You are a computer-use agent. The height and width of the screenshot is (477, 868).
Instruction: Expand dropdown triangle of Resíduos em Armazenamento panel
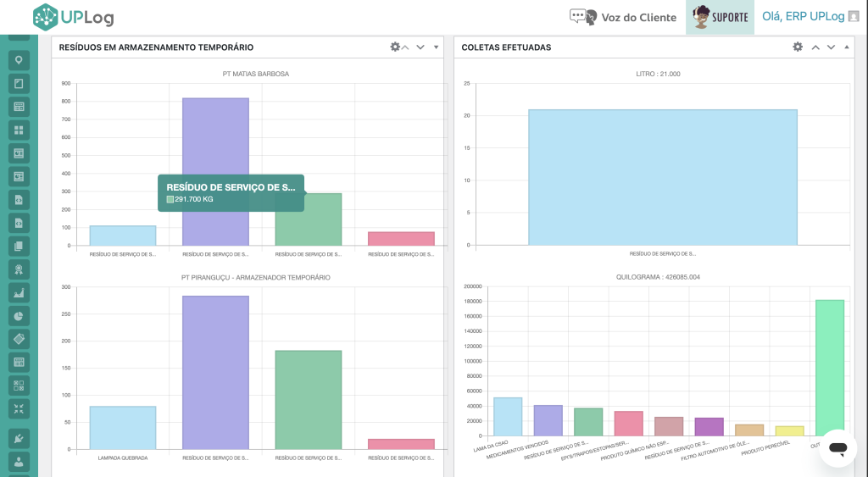tap(437, 47)
